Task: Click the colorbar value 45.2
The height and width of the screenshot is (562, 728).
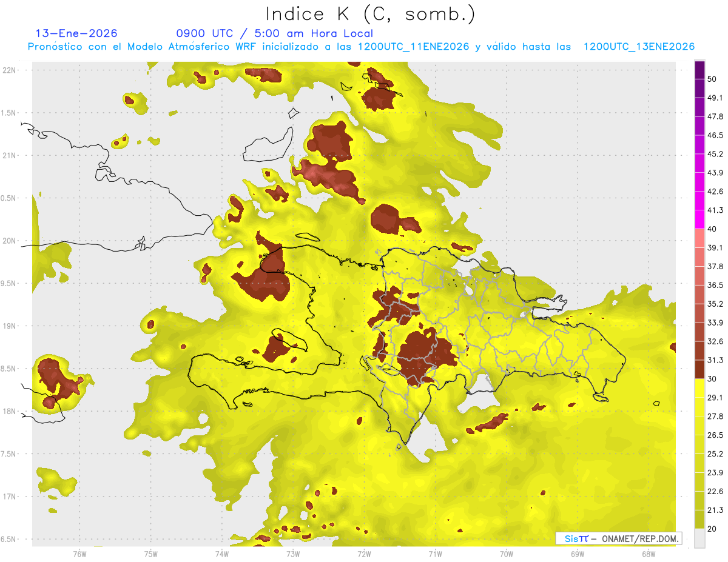Action: click(x=715, y=154)
